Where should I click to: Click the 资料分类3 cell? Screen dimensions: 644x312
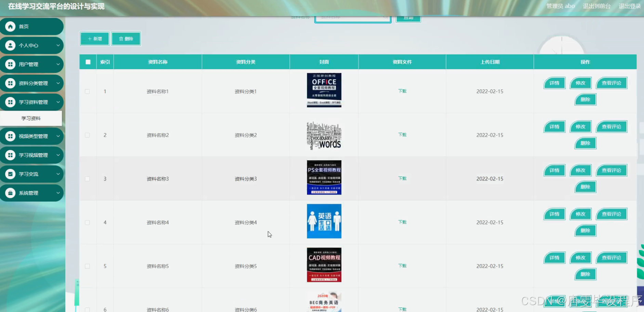coord(246,179)
